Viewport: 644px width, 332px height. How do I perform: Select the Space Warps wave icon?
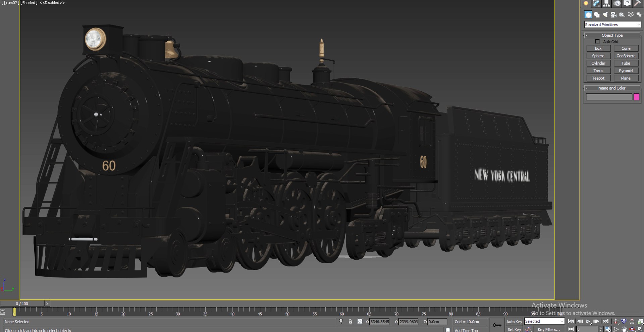631,15
